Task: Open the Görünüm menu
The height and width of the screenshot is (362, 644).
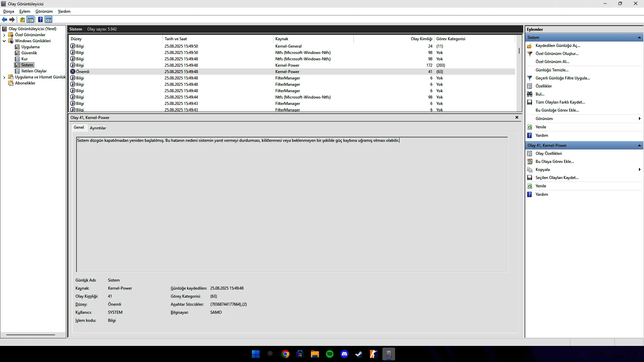Action: tap(44, 11)
